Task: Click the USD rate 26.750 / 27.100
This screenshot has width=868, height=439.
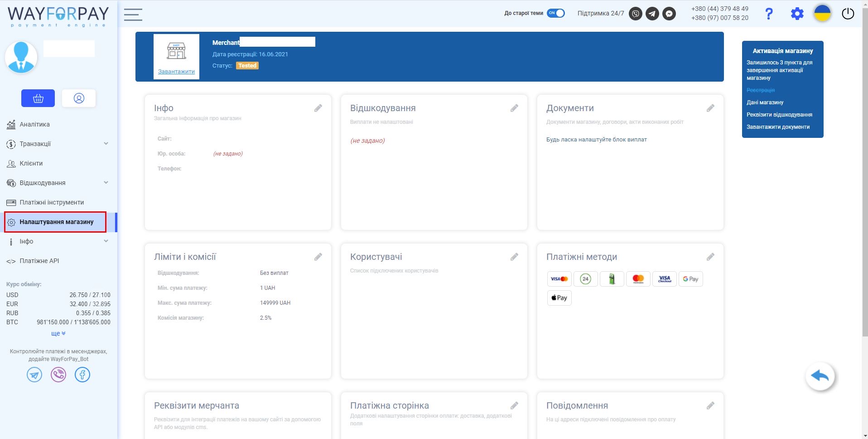Action: coord(90,295)
